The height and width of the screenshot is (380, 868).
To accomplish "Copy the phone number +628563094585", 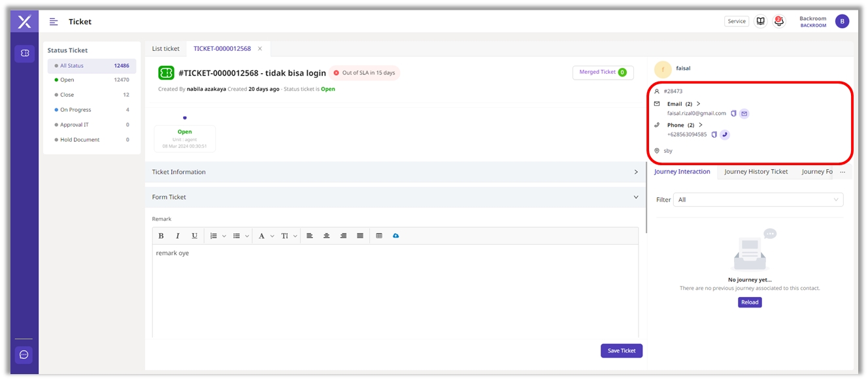I will pos(714,135).
